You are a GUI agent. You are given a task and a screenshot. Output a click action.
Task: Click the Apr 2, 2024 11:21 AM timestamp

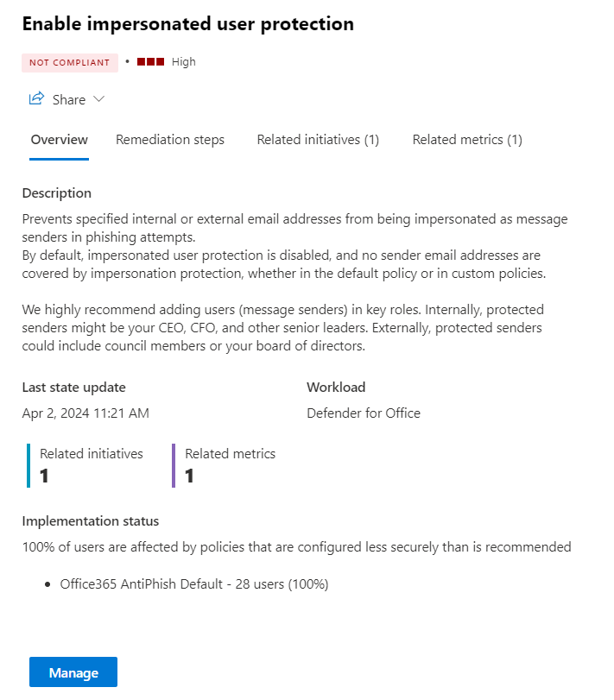(x=85, y=413)
